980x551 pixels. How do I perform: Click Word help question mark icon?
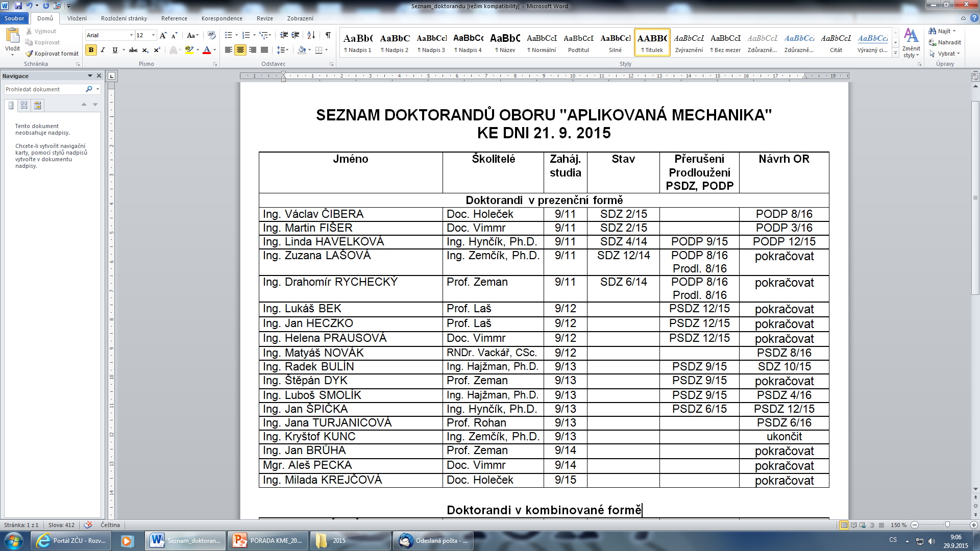[974, 18]
